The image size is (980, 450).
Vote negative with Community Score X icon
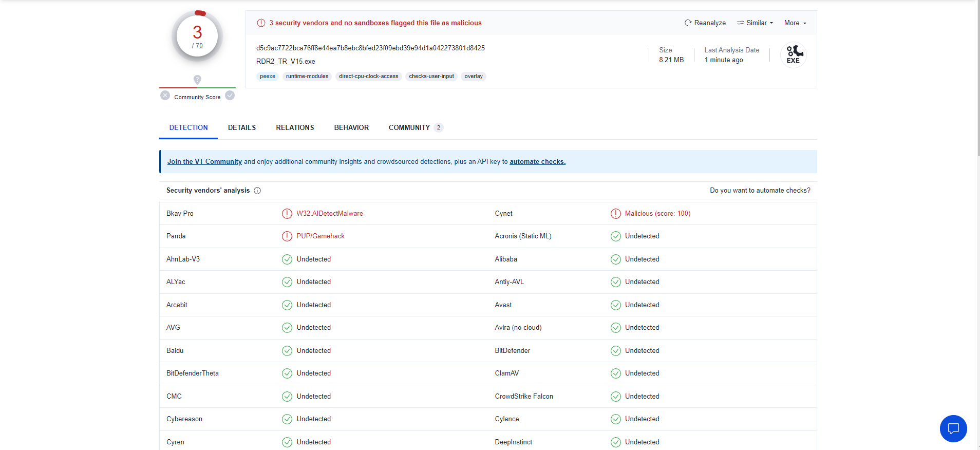pos(165,96)
